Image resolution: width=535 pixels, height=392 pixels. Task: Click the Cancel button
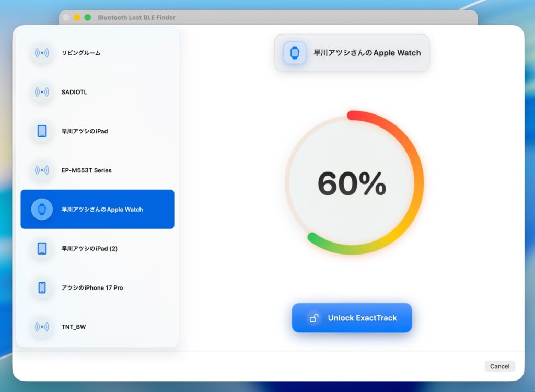(x=499, y=366)
